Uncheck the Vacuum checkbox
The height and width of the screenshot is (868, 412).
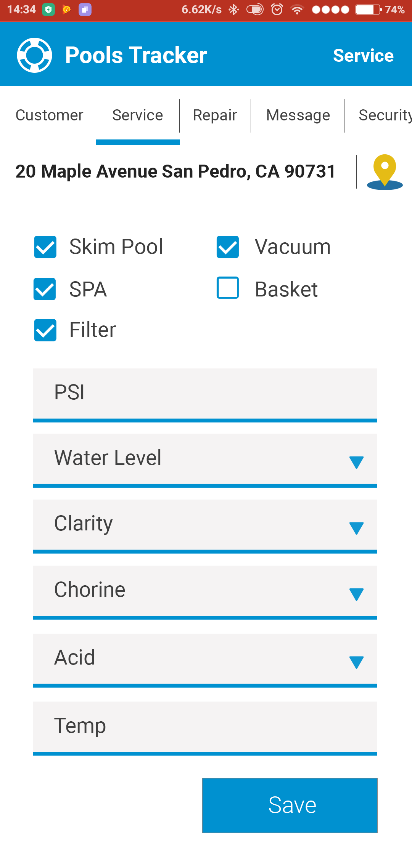[228, 247]
